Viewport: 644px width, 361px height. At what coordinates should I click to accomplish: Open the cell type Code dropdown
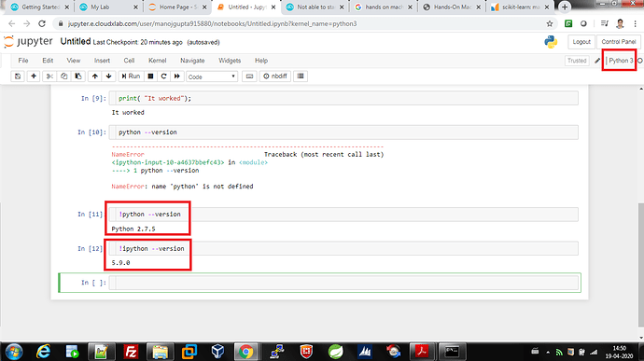212,76
